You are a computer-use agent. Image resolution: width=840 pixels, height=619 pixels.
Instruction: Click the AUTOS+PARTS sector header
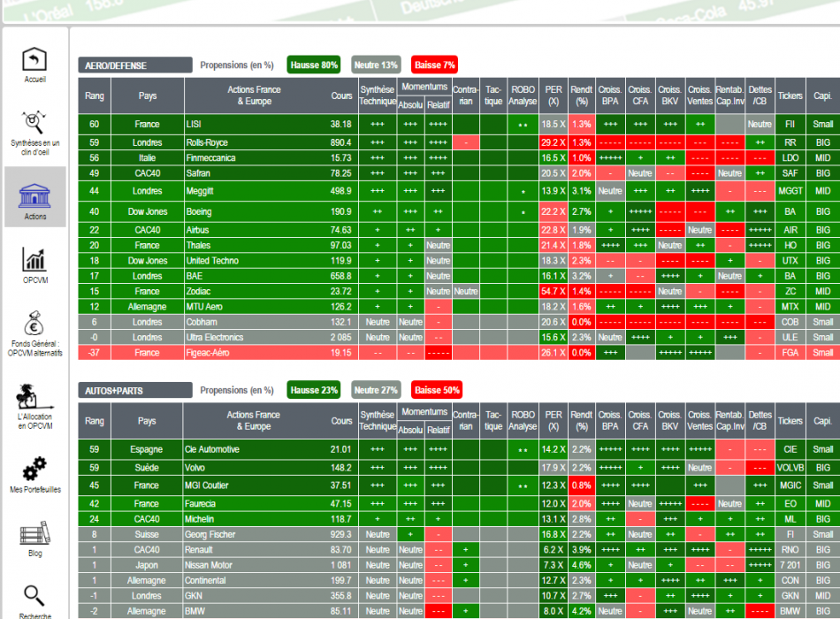[x=135, y=390]
